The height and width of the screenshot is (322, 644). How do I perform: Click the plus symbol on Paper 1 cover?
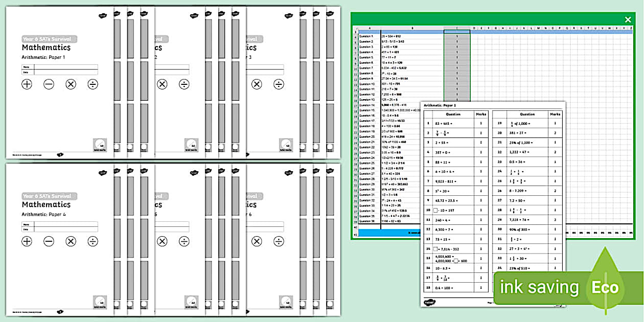pos(27,84)
